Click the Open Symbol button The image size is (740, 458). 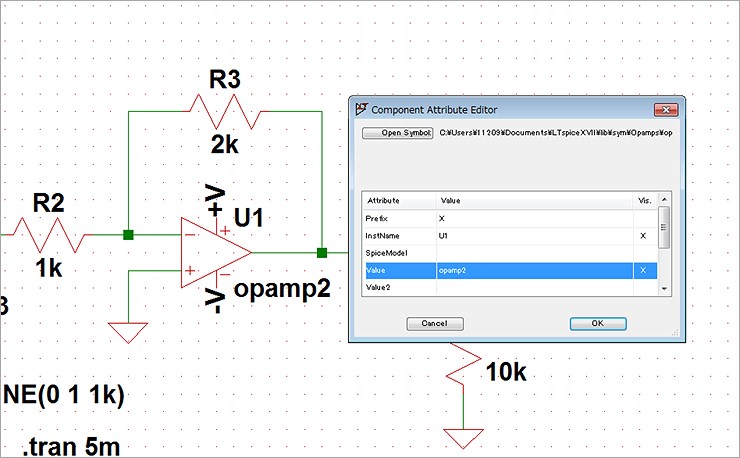click(x=397, y=132)
